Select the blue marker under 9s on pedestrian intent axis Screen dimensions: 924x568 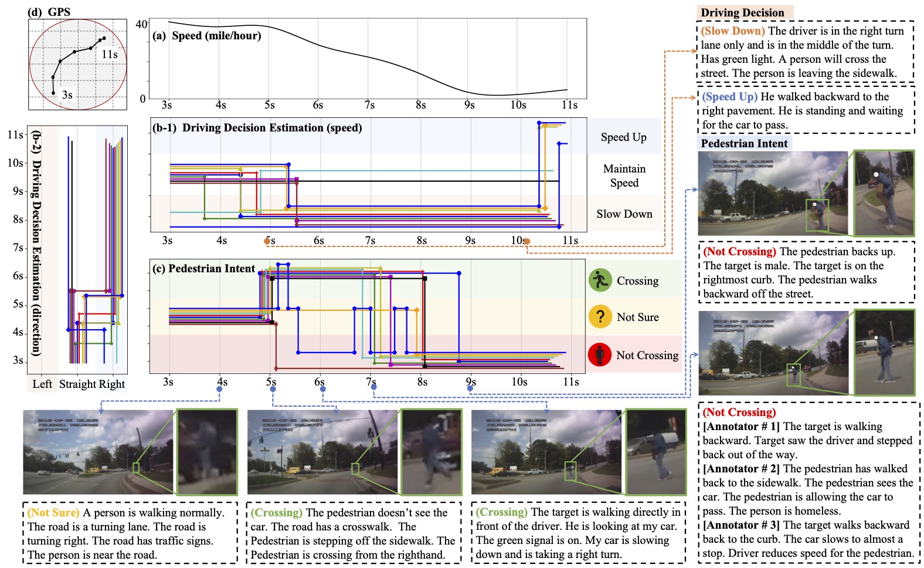470,388
